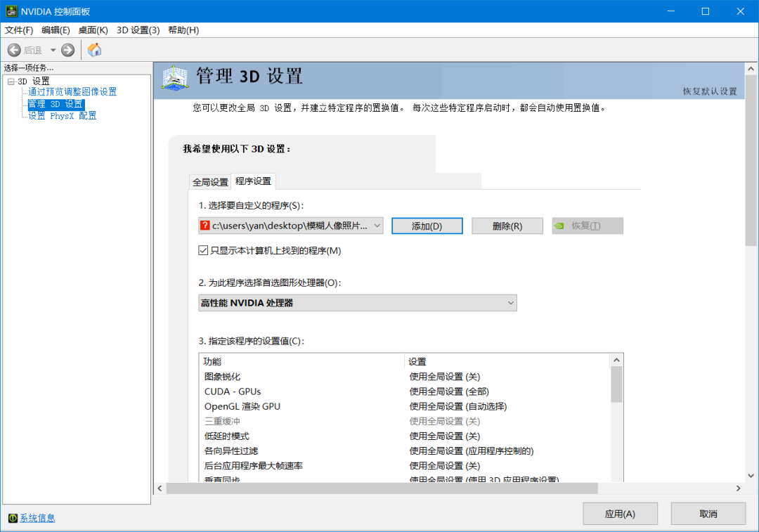Click the red question mark program icon
Viewport: 759px width, 532px height.
[x=205, y=226]
